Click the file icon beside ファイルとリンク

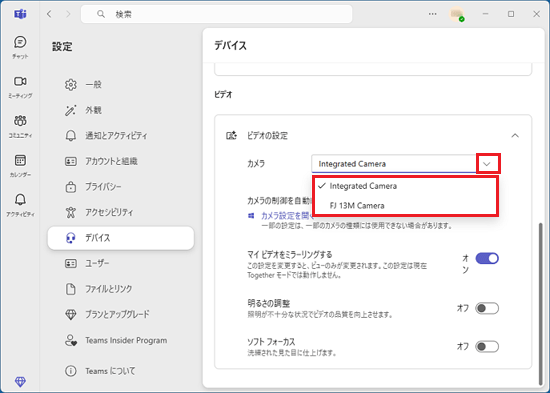(x=71, y=289)
